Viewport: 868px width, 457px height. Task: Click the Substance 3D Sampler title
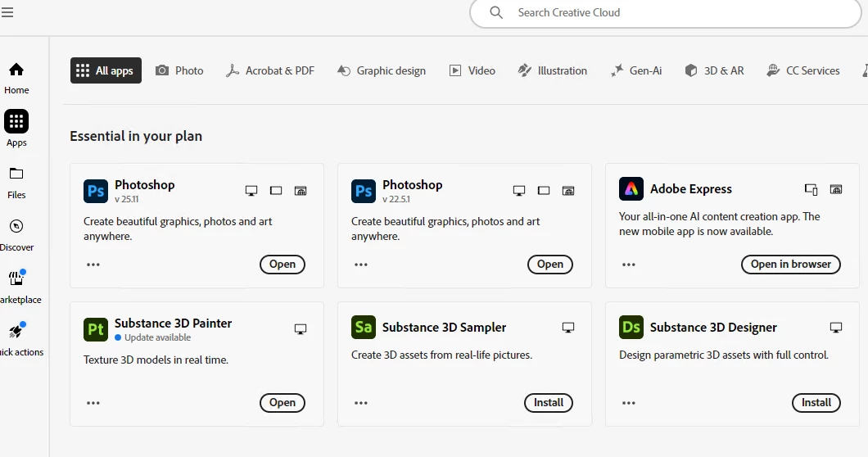(444, 328)
